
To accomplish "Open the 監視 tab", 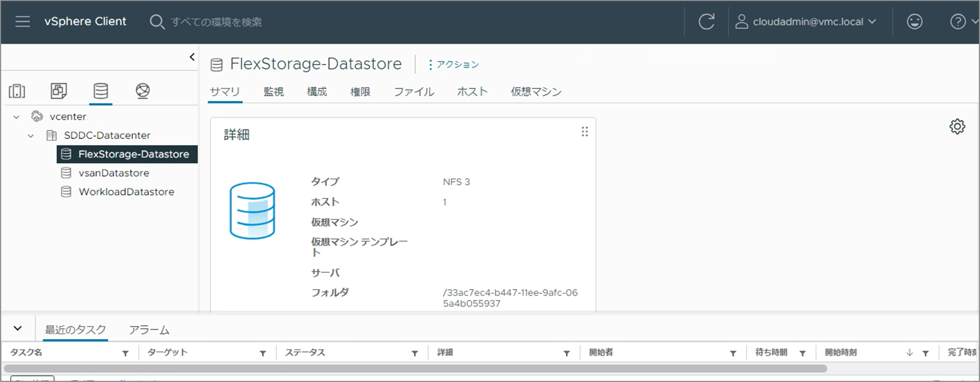I will [274, 92].
